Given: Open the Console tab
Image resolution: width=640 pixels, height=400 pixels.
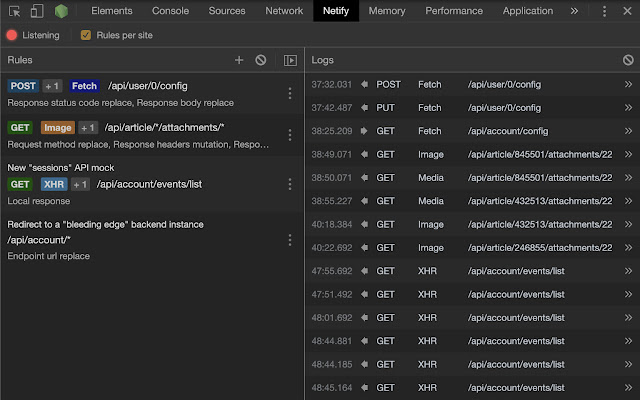Looking at the screenshot, I should pos(170,11).
